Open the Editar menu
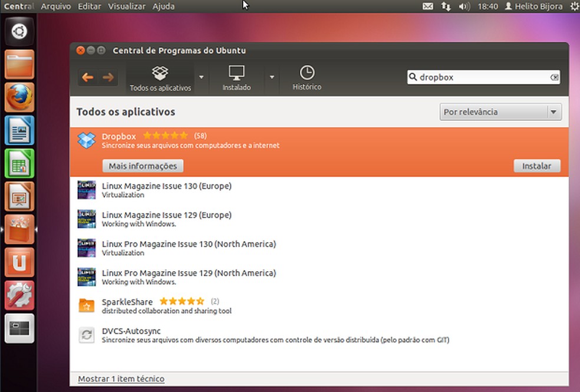This screenshot has height=392, width=580. point(90,6)
